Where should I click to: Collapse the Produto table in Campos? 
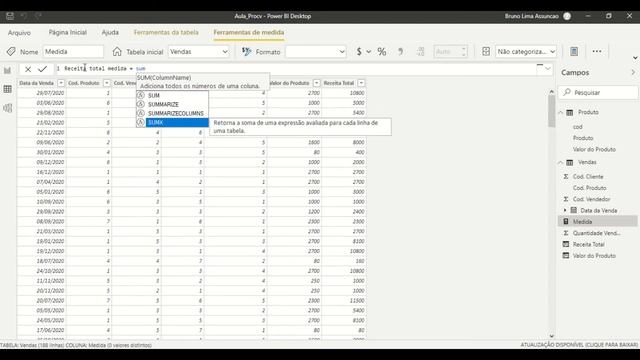tap(560, 112)
